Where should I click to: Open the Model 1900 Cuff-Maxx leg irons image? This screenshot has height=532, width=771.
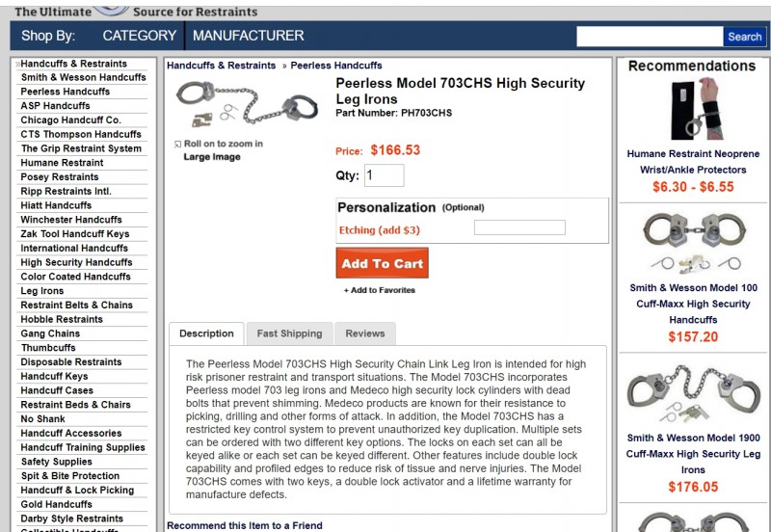693,392
